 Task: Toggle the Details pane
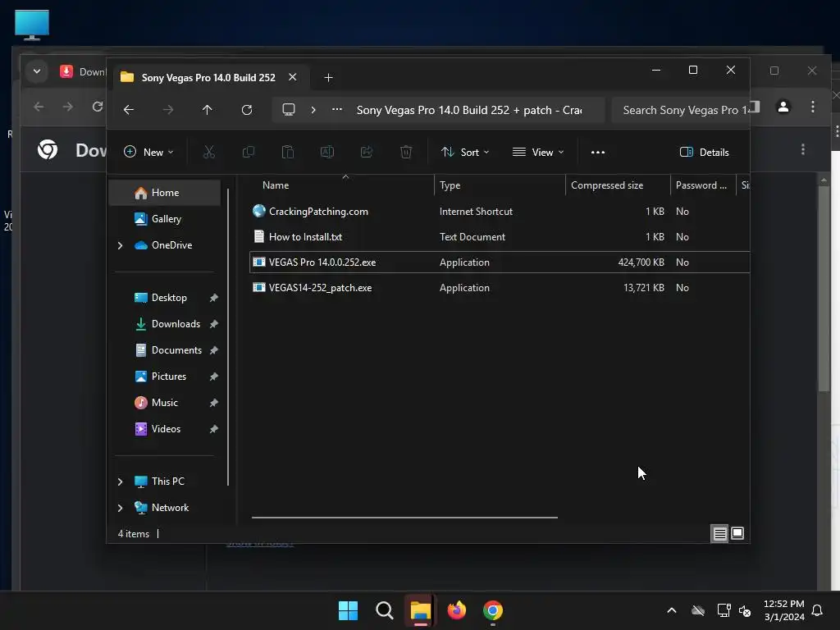(x=704, y=152)
